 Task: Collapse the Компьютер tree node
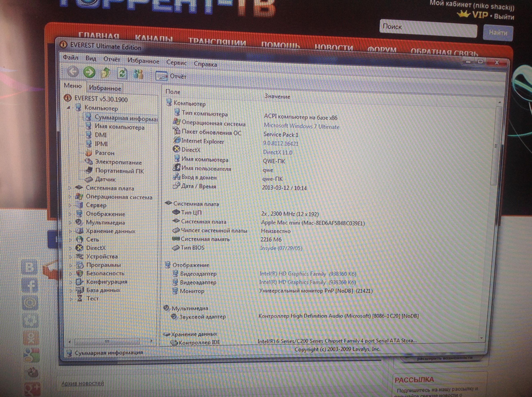tap(69, 107)
